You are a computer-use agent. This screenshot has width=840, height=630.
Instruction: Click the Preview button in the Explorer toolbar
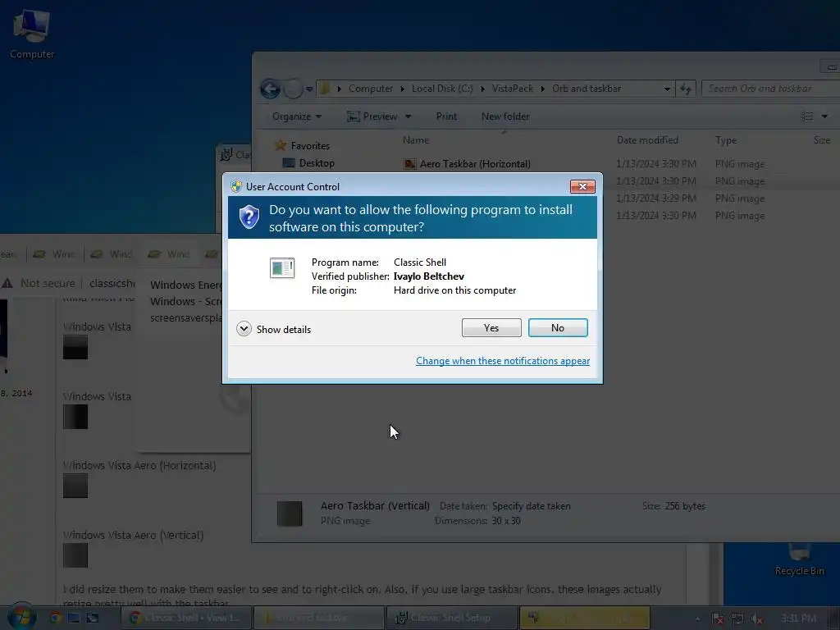(372, 116)
